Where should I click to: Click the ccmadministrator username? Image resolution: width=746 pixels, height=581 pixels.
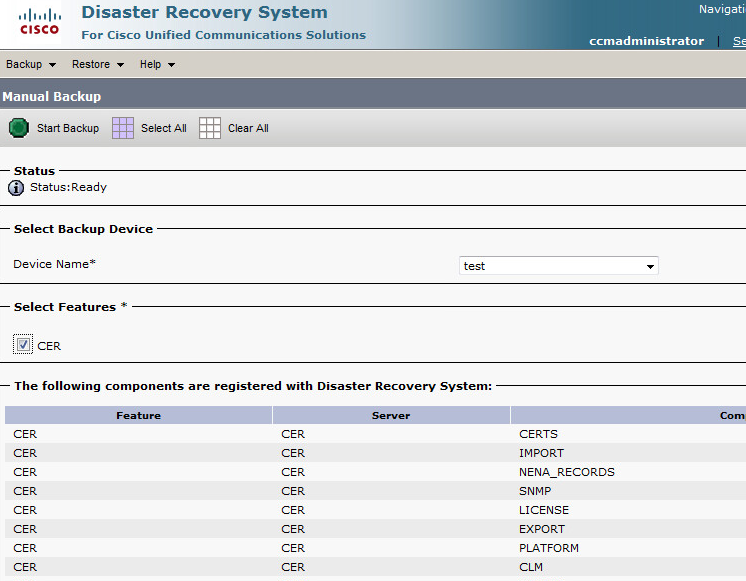(x=647, y=41)
